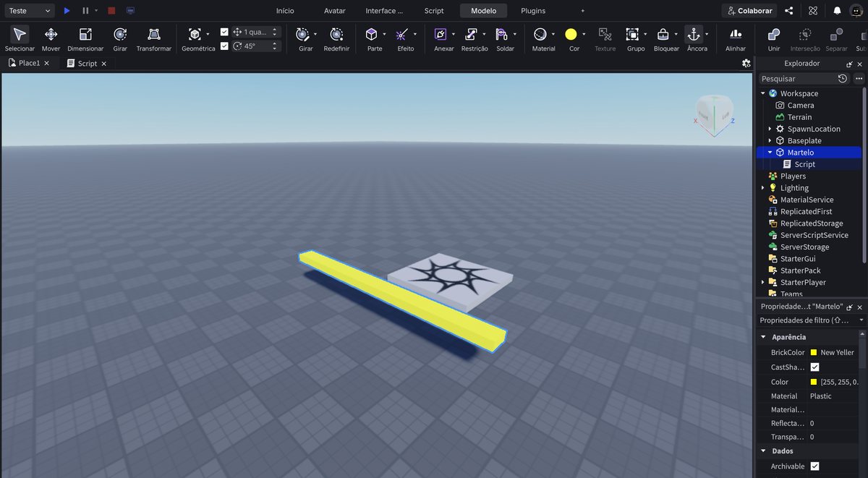Expand the Lighting node
Viewport: 868px width, 478px height.
click(x=762, y=188)
